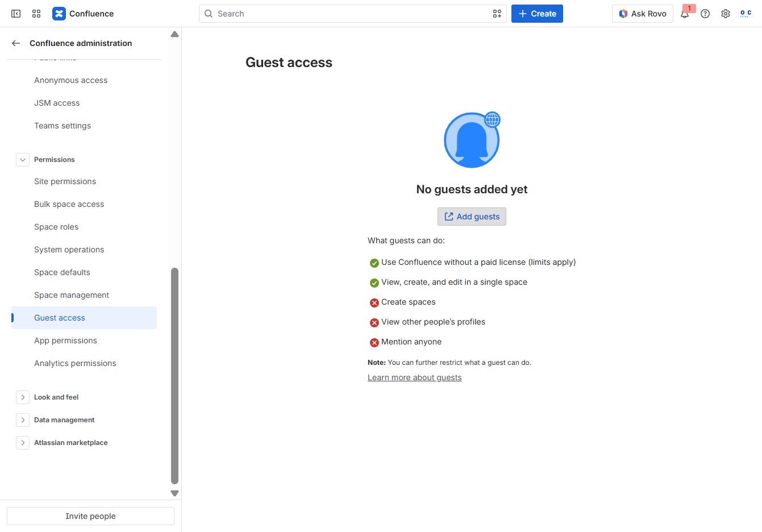Collapse the Permissions section chevron
Viewport: 762px width, 532px height.
tap(23, 160)
